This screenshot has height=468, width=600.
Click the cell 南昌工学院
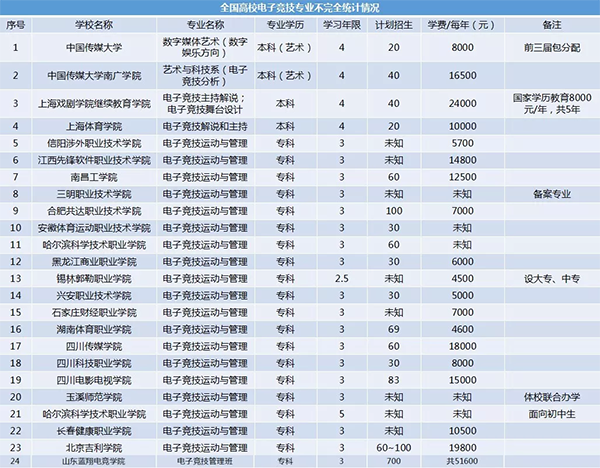tap(94, 177)
